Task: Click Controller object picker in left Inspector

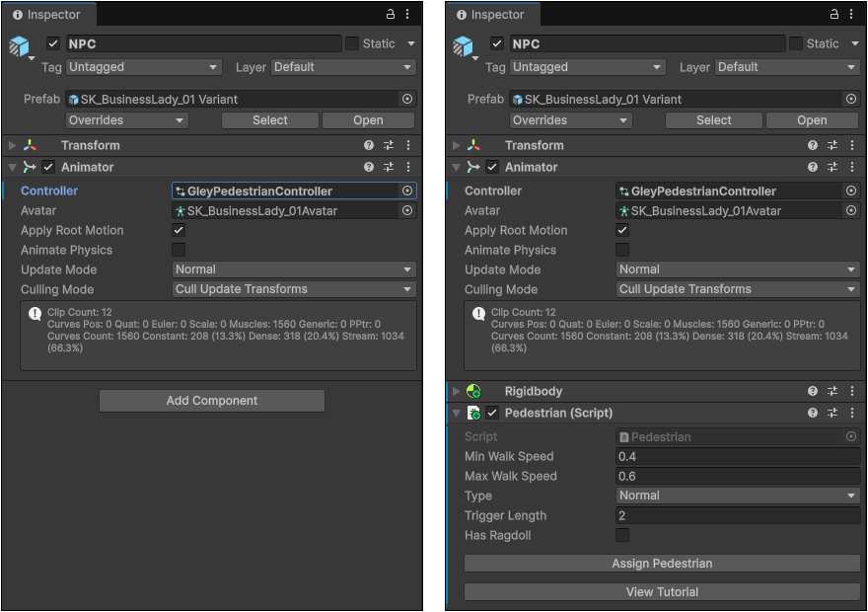Action: click(407, 191)
